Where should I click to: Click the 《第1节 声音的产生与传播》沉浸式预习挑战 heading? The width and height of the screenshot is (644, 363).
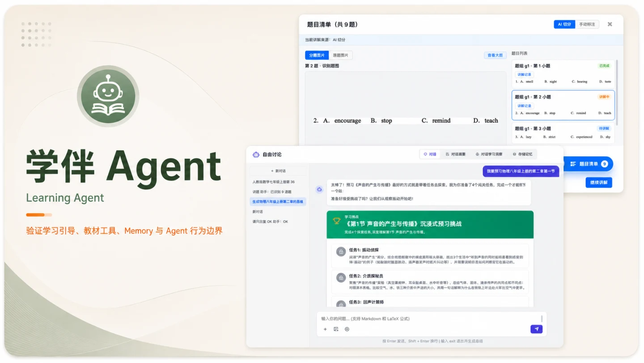pyautogui.click(x=403, y=224)
